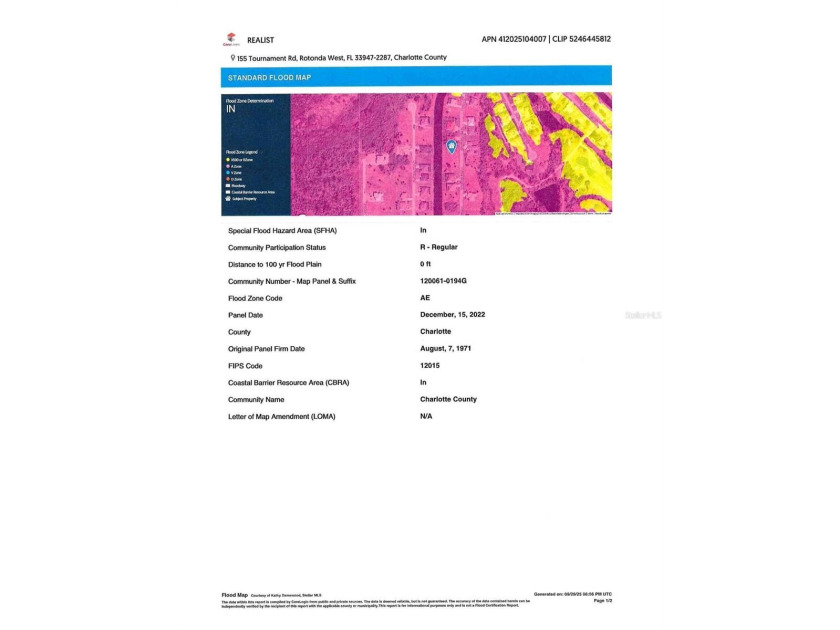Screen dimensions: 840x630
Task: Click the Floodway legend swatch
Action: pyautogui.click(x=227, y=186)
